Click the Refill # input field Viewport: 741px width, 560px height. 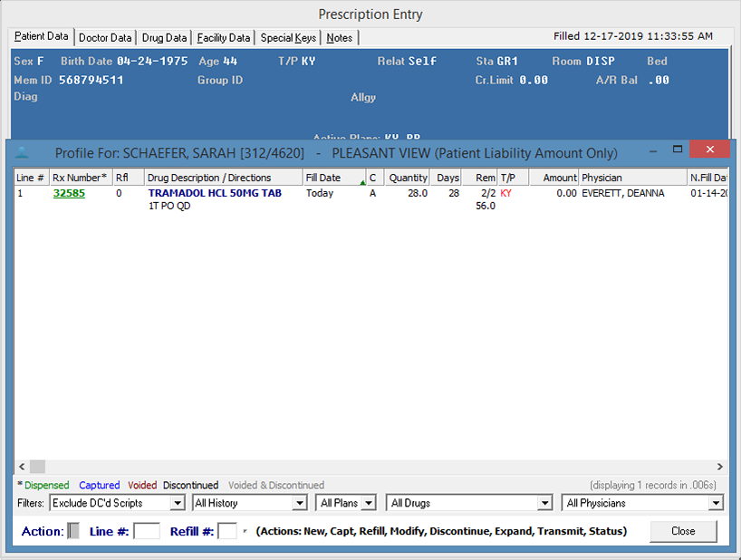coord(227,532)
